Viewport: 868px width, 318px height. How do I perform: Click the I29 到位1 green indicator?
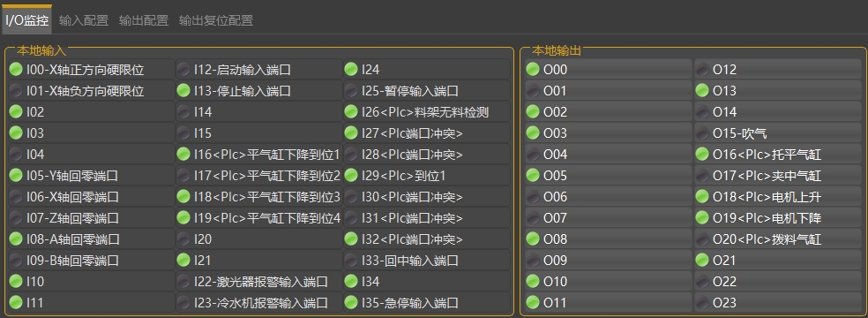[x=351, y=176]
